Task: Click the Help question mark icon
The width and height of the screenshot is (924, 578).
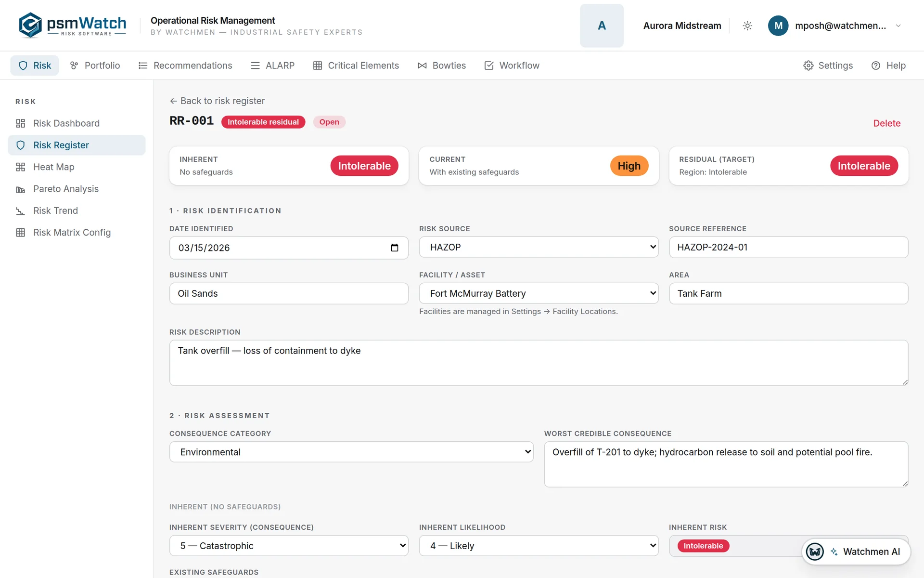Action: click(876, 66)
